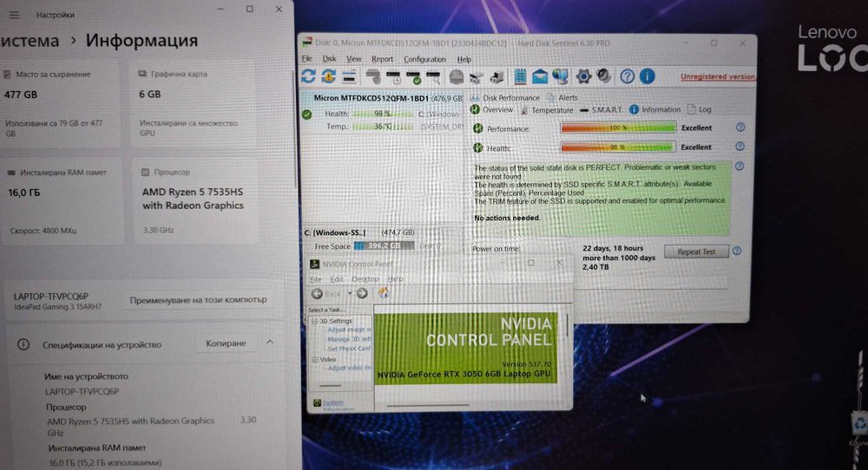
Task: Click the speaker sound icon in toolbar
Action: pos(603,75)
